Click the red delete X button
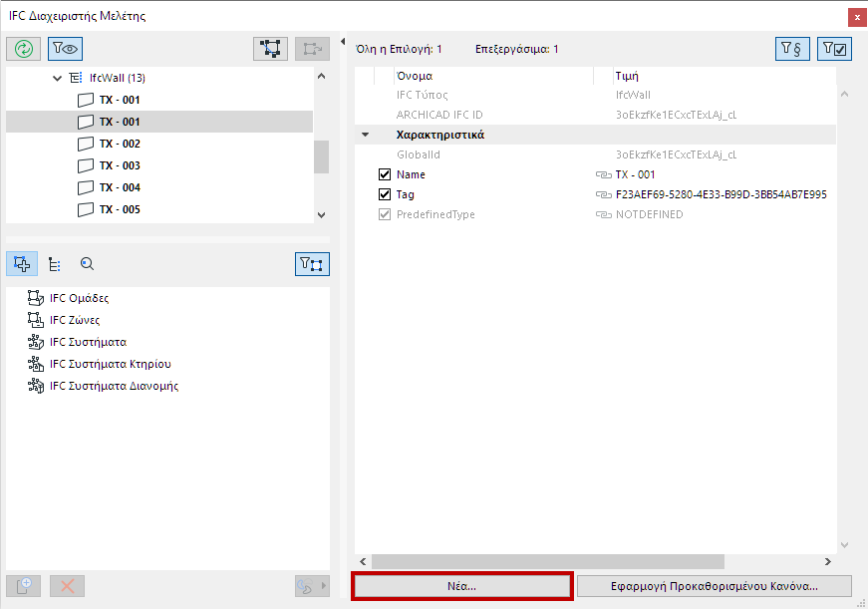This screenshot has height=609, width=868. pos(67,586)
